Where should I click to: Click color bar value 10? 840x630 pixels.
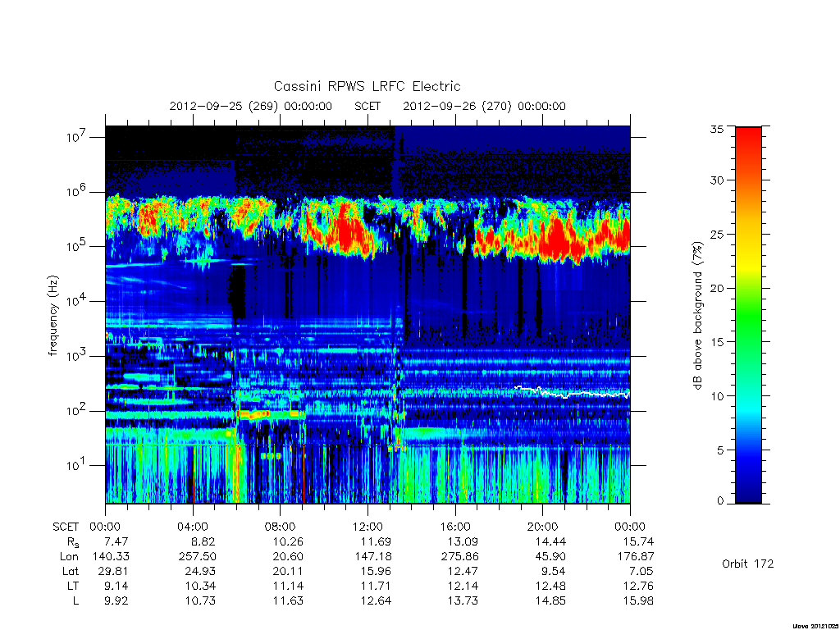pos(716,396)
